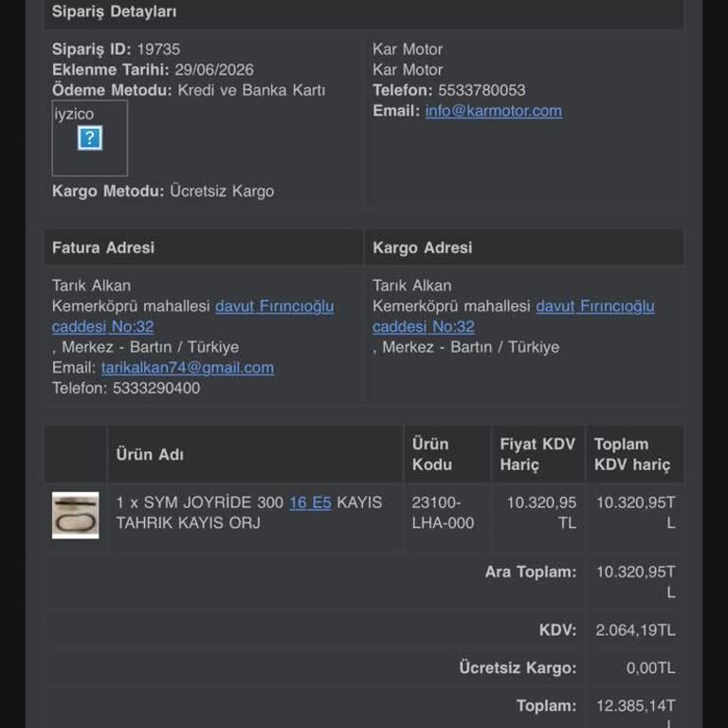
Task: Click the '16 E5' link in product name
Action: coord(310,502)
